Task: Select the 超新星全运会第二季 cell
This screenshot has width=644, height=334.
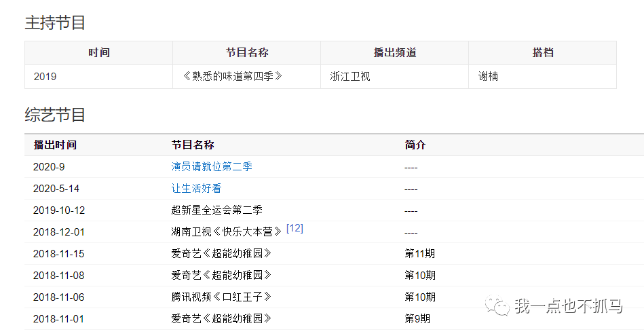Action: tap(217, 210)
